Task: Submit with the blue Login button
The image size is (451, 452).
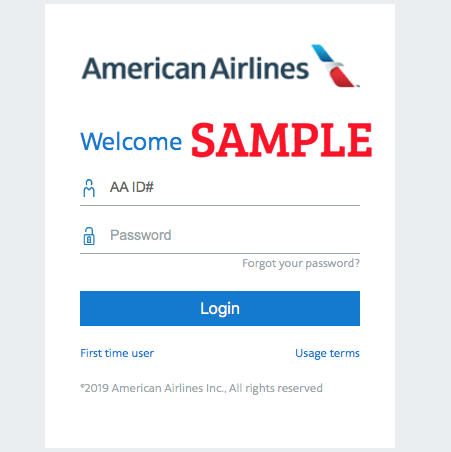Action: point(220,308)
